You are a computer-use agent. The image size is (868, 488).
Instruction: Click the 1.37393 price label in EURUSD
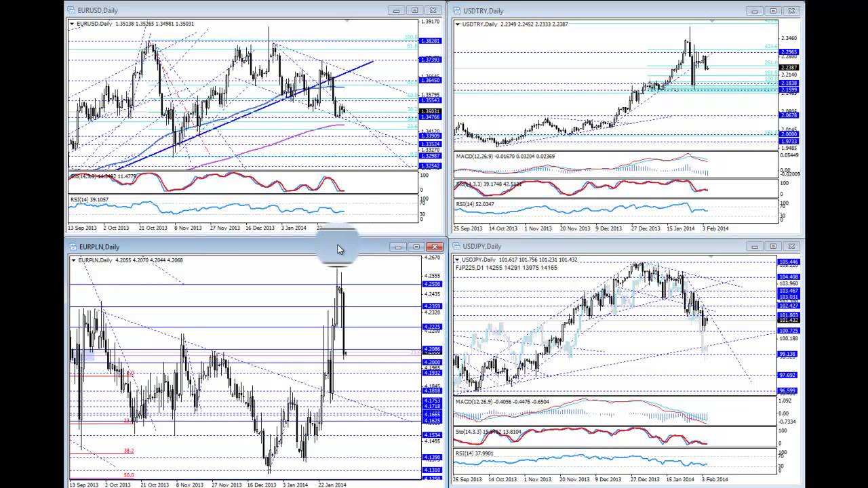[x=431, y=60]
